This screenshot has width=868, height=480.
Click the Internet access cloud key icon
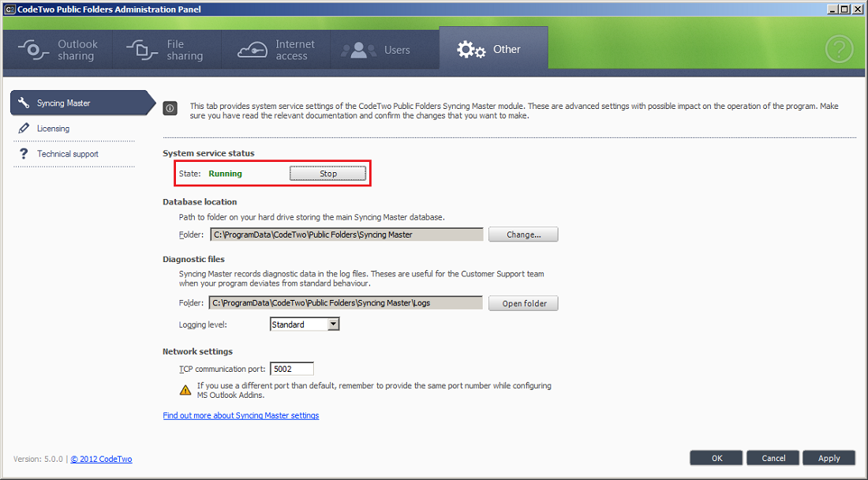pos(253,51)
